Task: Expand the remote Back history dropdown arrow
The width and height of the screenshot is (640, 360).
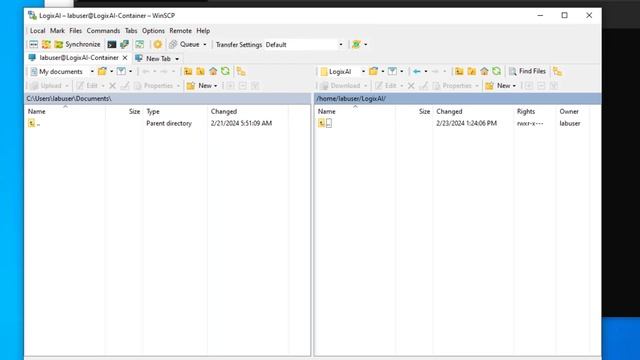Action: tap(426, 71)
